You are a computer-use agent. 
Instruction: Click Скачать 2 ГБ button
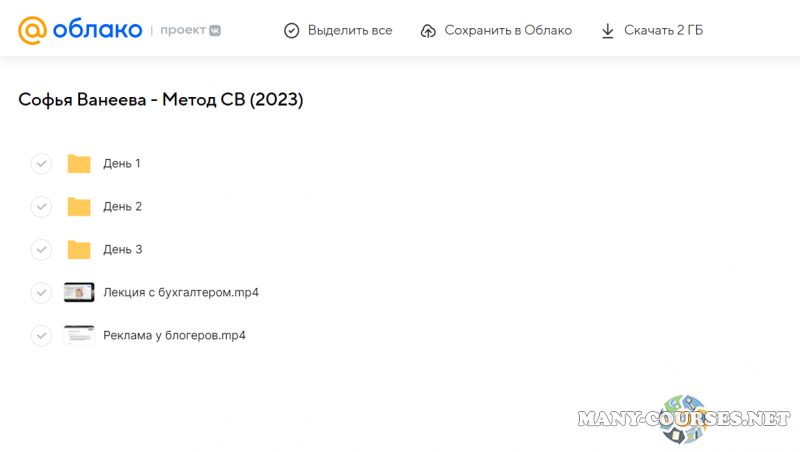click(x=663, y=31)
